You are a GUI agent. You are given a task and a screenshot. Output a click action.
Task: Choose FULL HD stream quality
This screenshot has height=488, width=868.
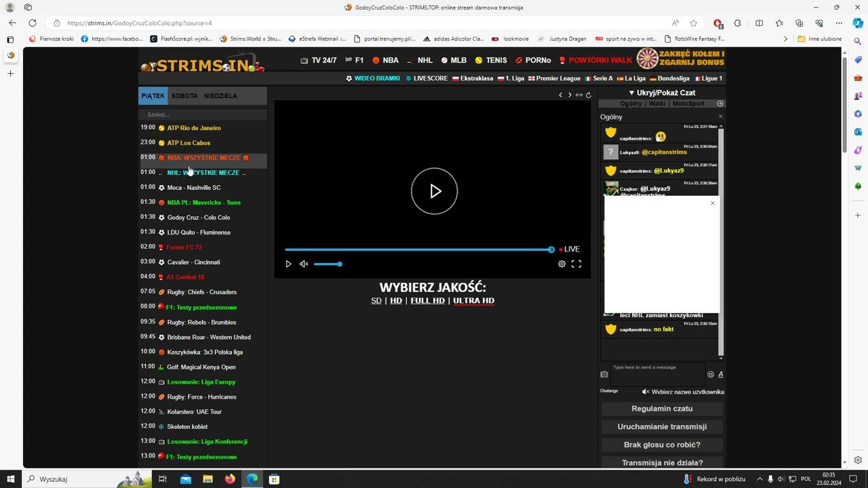427,300
